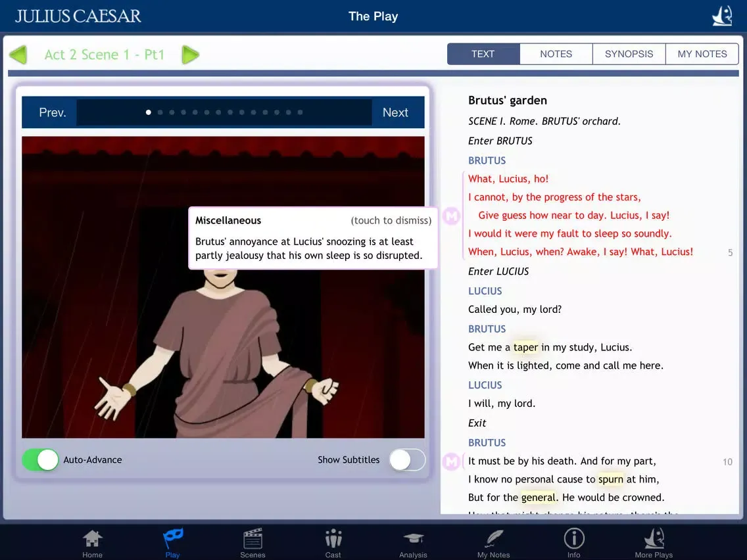Click the line 'What, Lucius, ho!'
747x560 pixels.
508,179
